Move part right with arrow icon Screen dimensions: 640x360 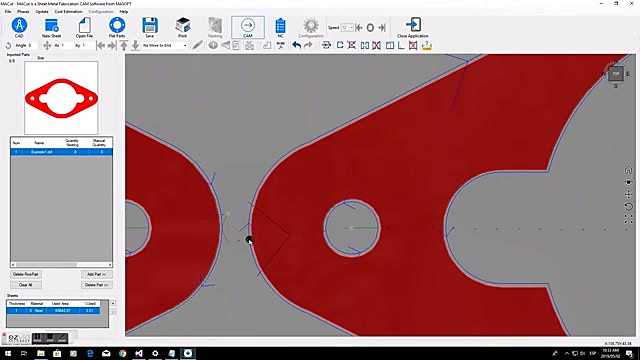click(x=111, y=46)
